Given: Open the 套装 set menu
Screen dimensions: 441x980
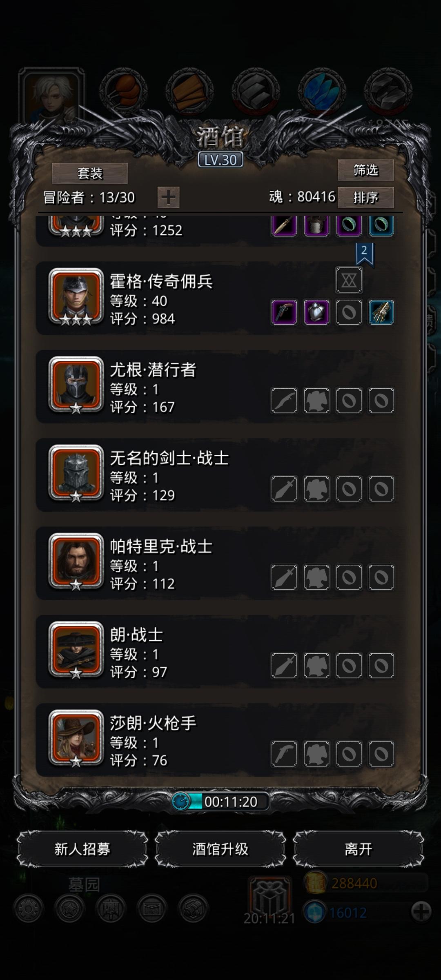Looking at the screenshot, I should [90, 174].
